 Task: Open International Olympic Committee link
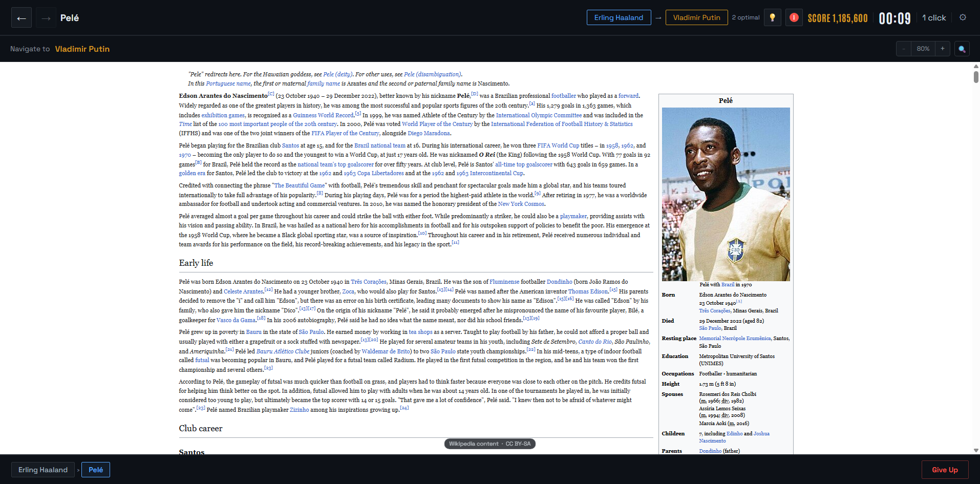(539, 115)
